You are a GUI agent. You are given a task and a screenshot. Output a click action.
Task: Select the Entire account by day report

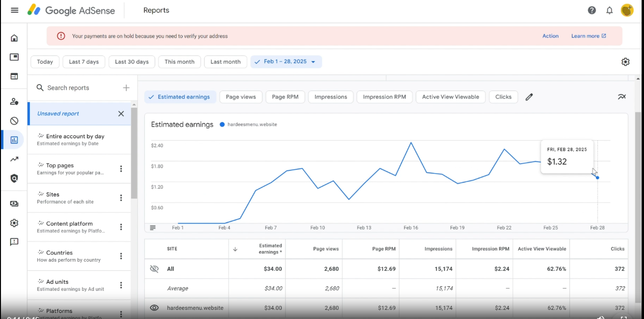[x=79, y=140]
